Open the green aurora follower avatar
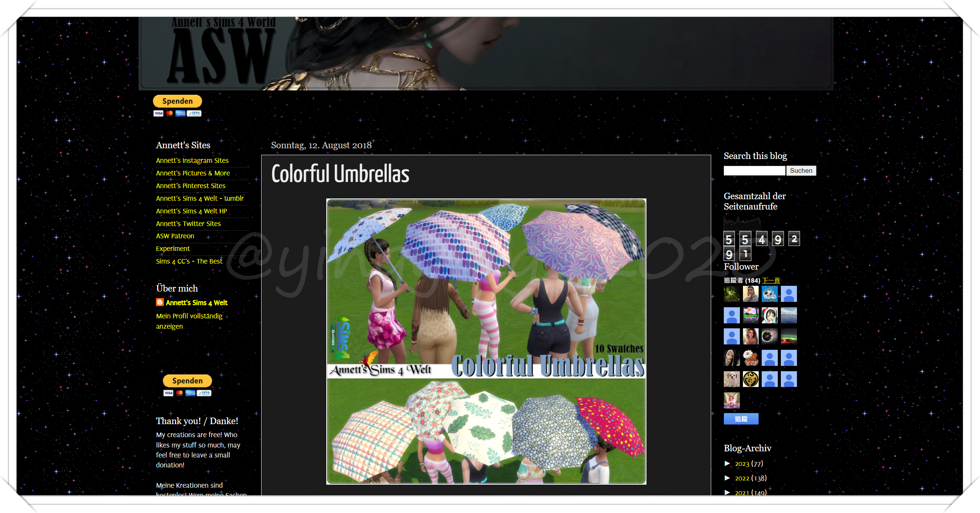This screenshot has width=980, height=513. [789, 336]
